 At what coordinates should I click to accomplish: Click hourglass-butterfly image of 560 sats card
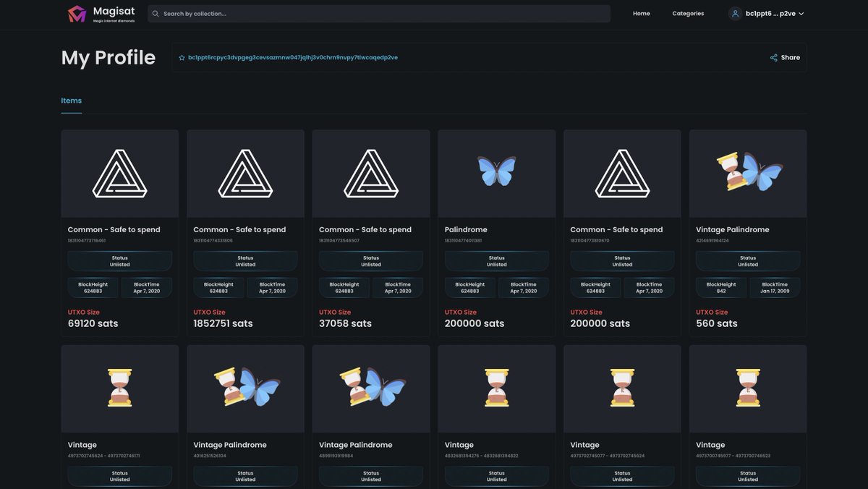(748, 172)
